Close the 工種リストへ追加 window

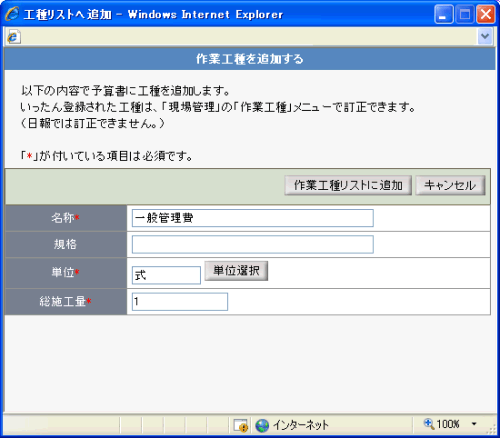click(x=486, y=14)
